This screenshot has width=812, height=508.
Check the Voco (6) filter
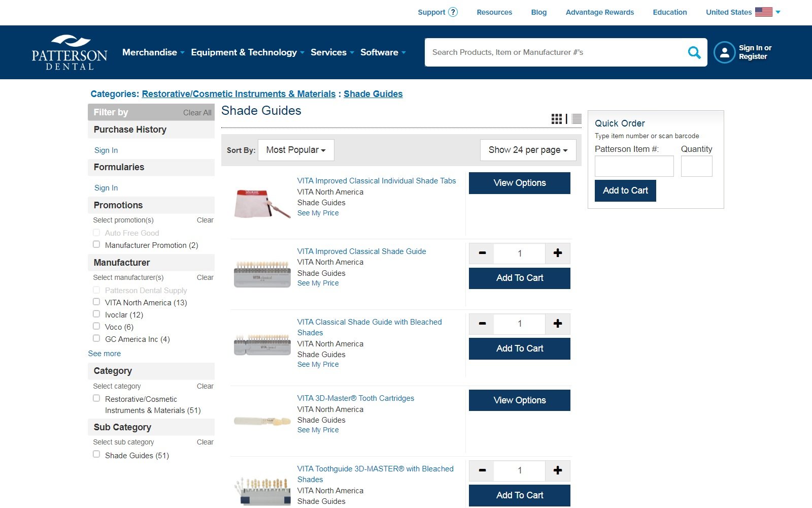[96, 326]
